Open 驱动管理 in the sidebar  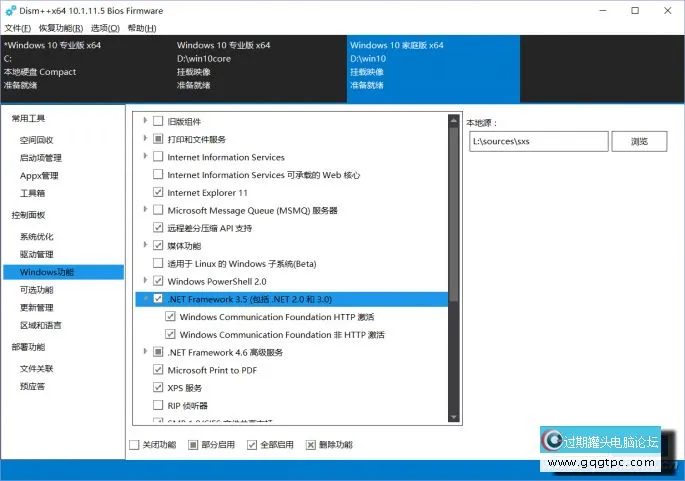(37, 254)
